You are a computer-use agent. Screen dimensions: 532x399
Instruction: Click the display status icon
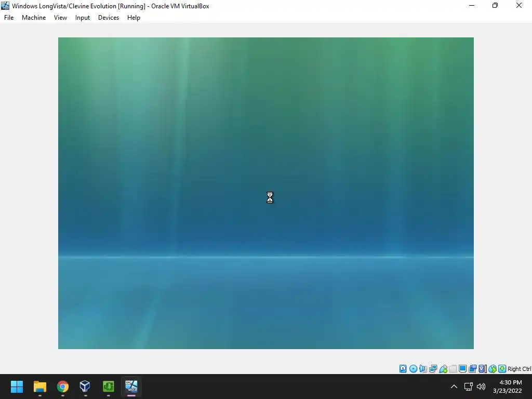tap(462, 369)
